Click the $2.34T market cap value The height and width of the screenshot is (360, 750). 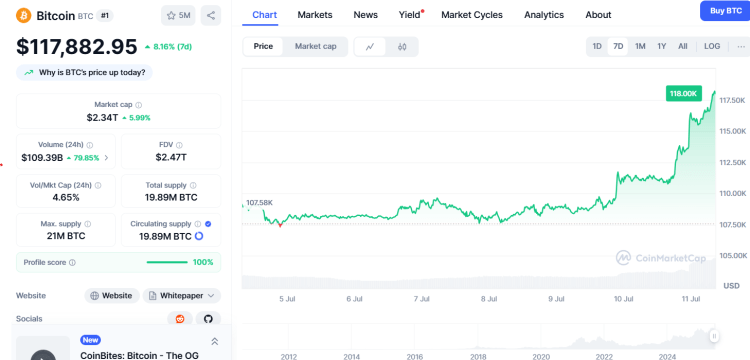click(102, 117)
